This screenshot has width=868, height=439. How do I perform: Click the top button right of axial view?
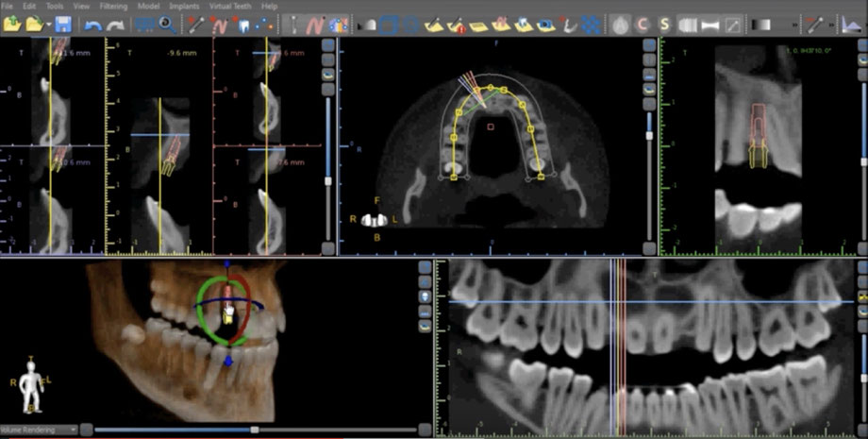(x=649, y=44)
